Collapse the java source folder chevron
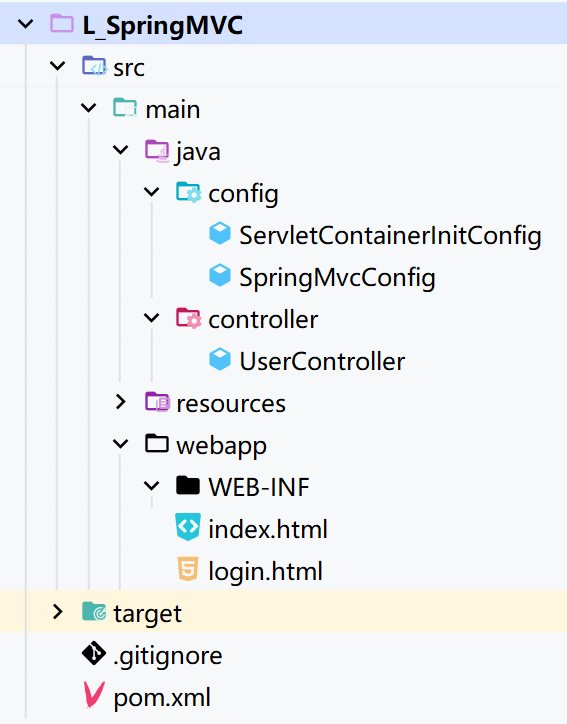The width and height of the screenshot is (567, 724). pos(121,150)
